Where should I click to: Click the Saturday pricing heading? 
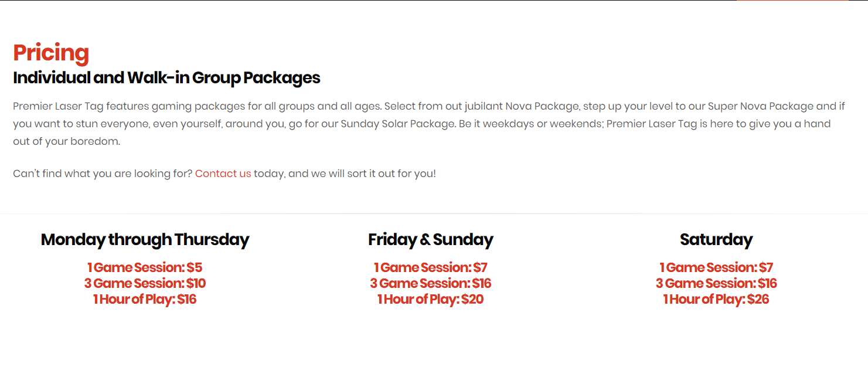[716, 240]
